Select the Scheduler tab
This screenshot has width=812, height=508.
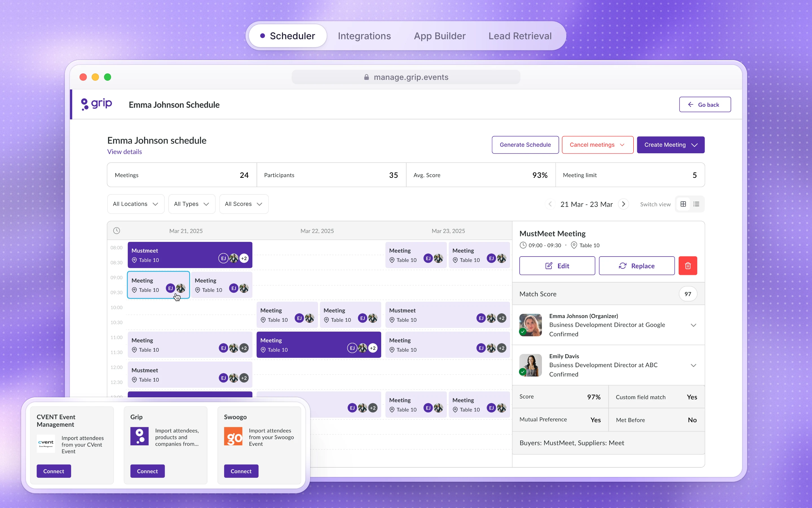(288, 36)
